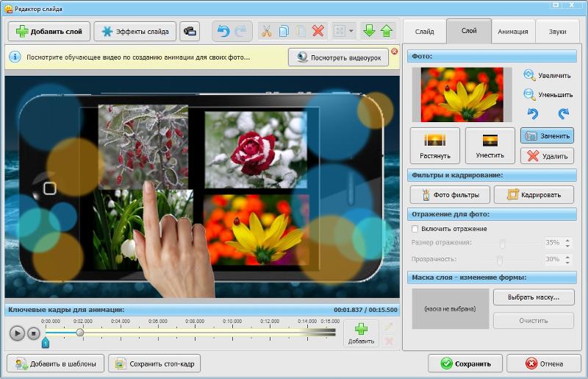Screen dimensions: 588x379
Task: Click the video camera icon in the toolbar
Action: (x=190, y=31)
